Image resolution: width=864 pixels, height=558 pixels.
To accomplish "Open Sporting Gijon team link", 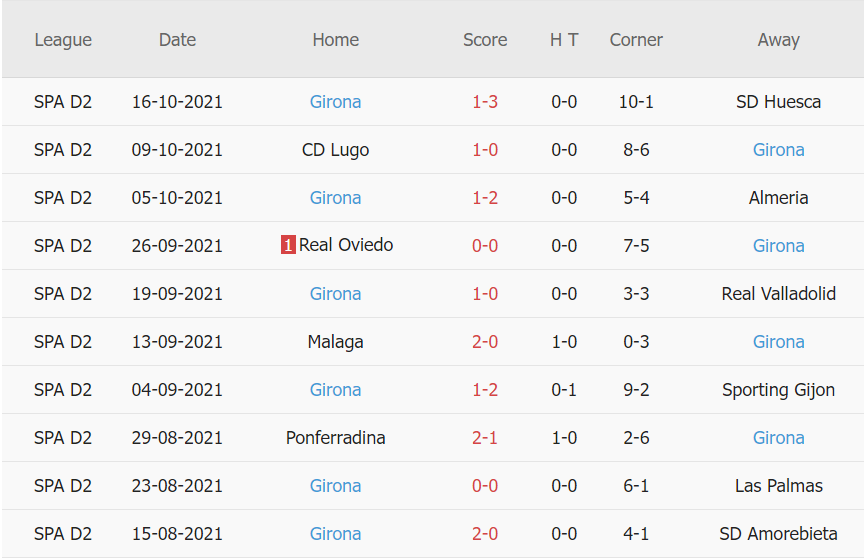I will coord(778,390).
